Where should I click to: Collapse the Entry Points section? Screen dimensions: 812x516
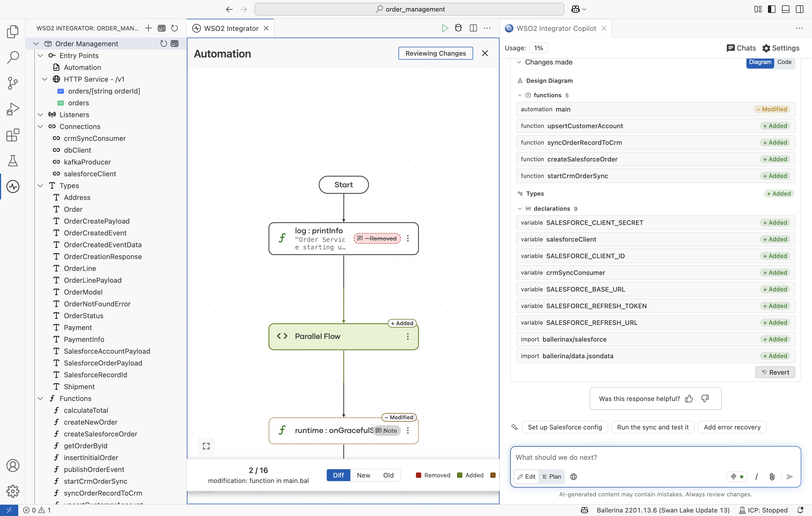[x=40, y=55]
